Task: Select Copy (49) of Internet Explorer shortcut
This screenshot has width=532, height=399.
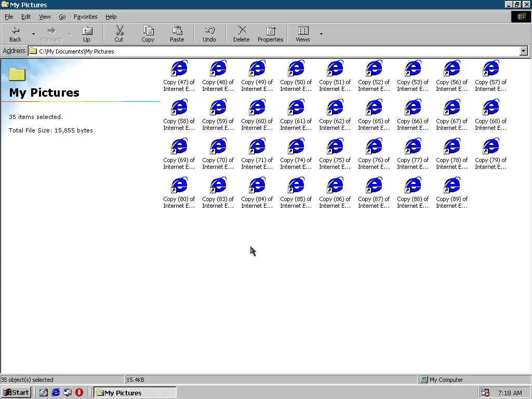Action: pyautogui.click(x=257, y=76)
